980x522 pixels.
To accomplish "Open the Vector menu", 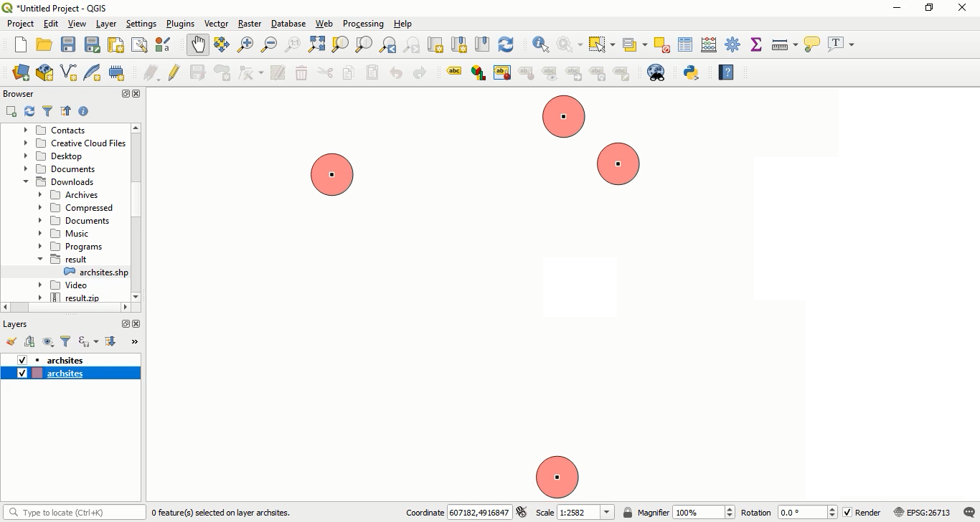I will 216,24.
